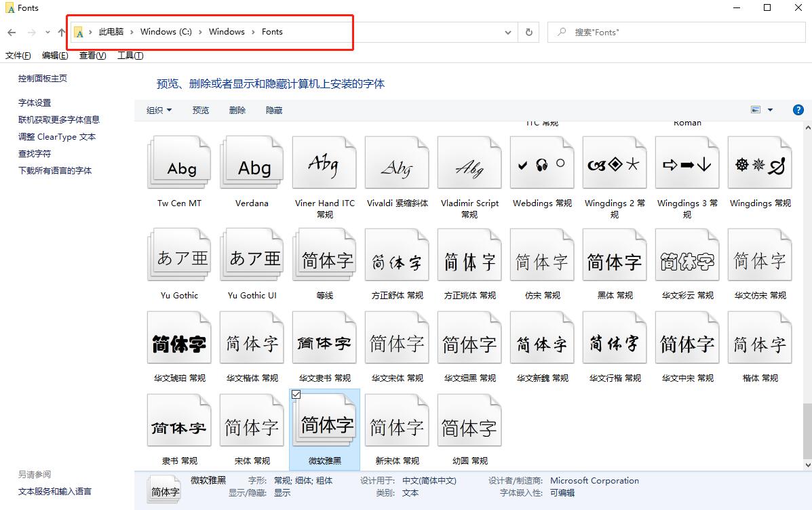
Task: Open the 组织 dropdown menu
Action: point(159,109)
